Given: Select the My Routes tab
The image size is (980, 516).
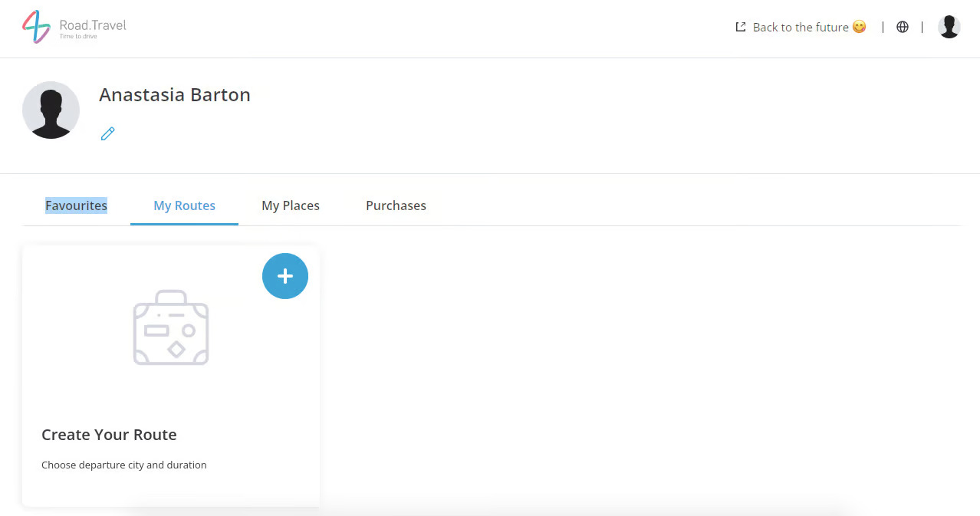Looking at the screenshot, I should tap(184, 205).
